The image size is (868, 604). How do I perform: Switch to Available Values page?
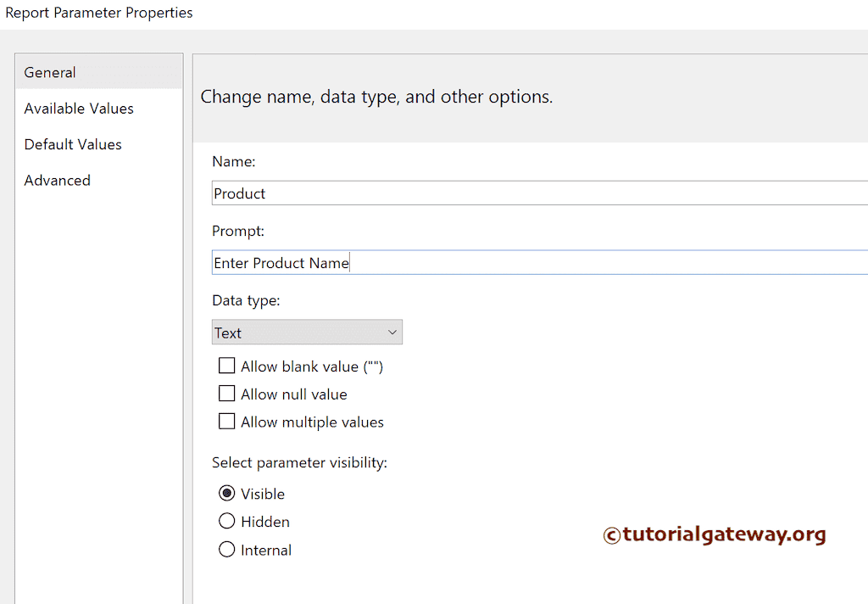pos(79,109)
